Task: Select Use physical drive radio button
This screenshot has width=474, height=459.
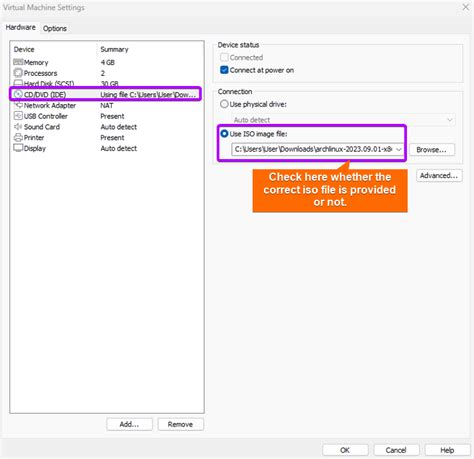Action: point(224,104)
